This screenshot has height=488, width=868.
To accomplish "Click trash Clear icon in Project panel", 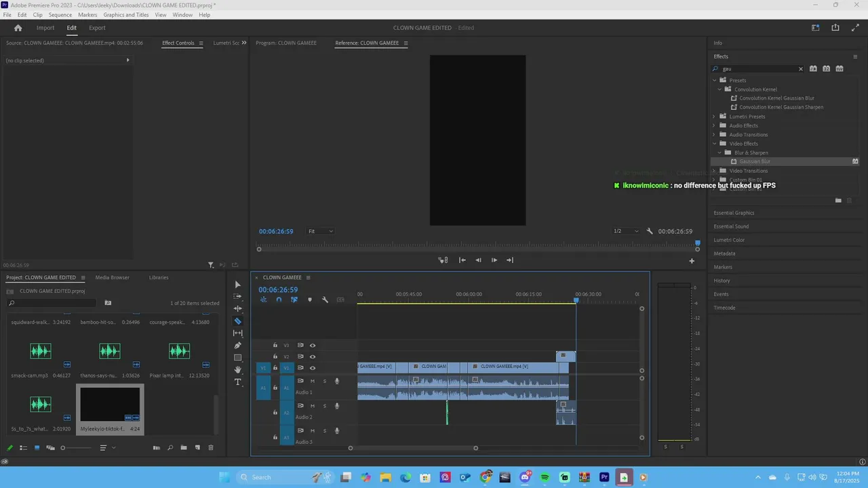I will click(211, 447).
